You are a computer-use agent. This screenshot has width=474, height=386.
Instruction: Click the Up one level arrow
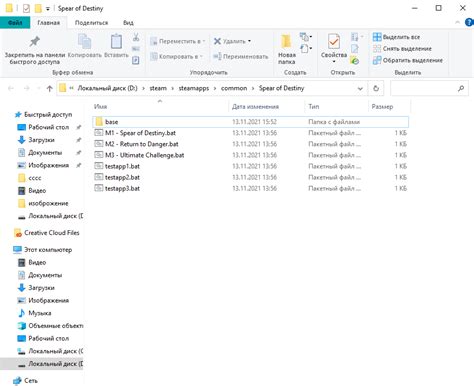50,88
